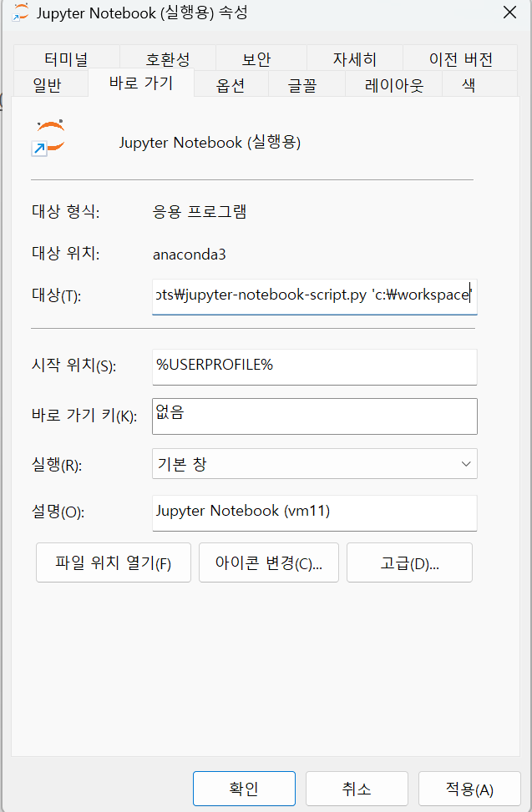532x812 pixels.
Task: Click the 파일 위치 열기(F) button
Action: 114,562
